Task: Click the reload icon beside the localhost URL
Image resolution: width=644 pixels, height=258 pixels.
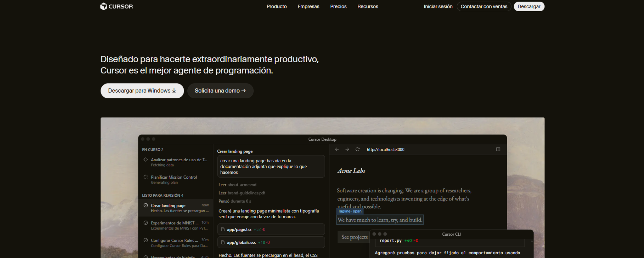Action: [357, 149]
